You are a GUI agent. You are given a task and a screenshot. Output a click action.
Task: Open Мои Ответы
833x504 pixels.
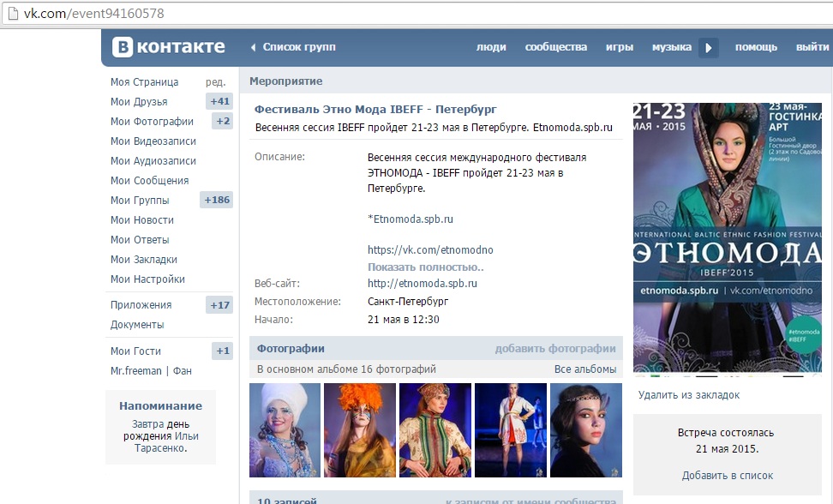140,239
